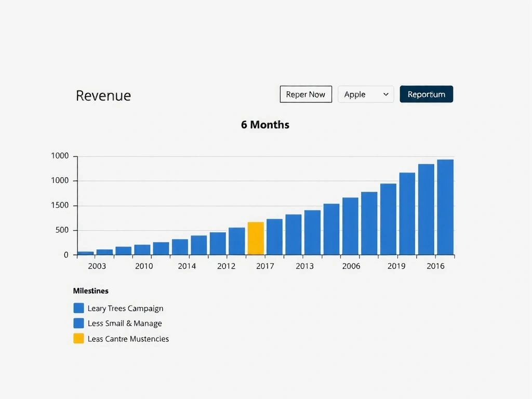
Task: Select the shortest bar at far left
Action: pos(86,253)
